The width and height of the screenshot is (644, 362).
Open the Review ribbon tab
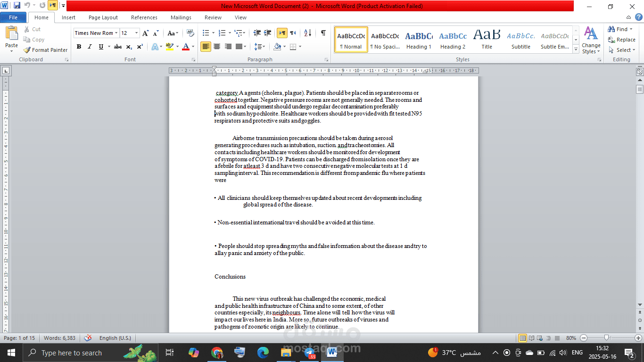coord(213,17)
